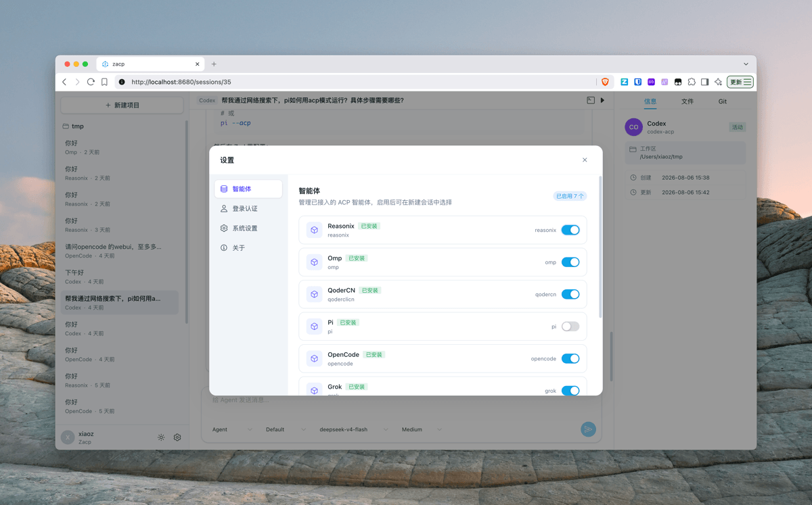
Task: Toggle the theme sun icon
Action: click(x=161, y=437)
